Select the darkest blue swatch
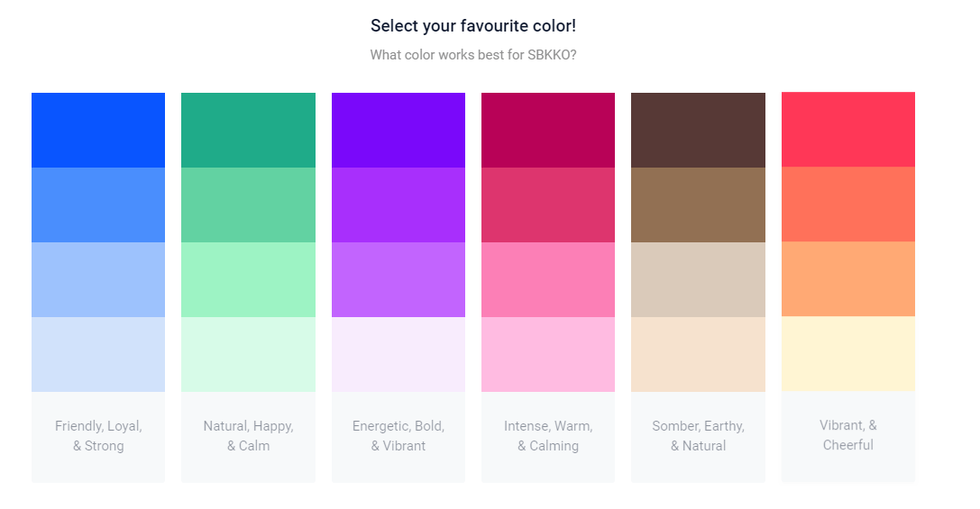 tap(98, 130)
